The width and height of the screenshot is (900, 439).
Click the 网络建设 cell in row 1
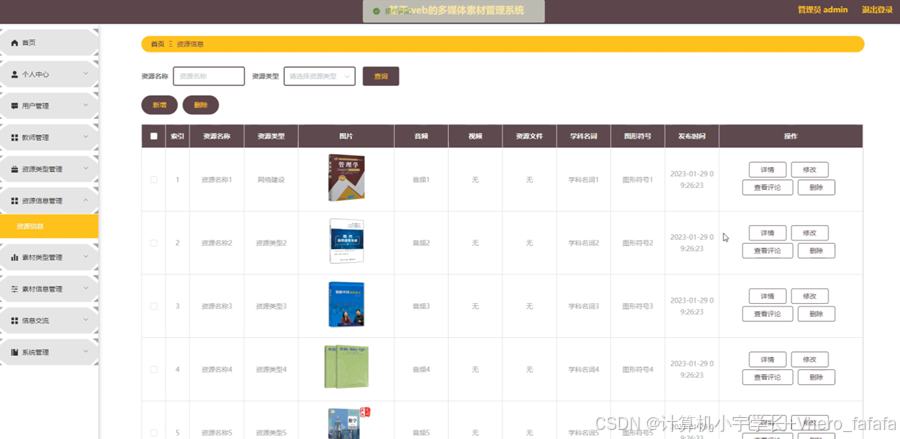[x=271, y=180]
